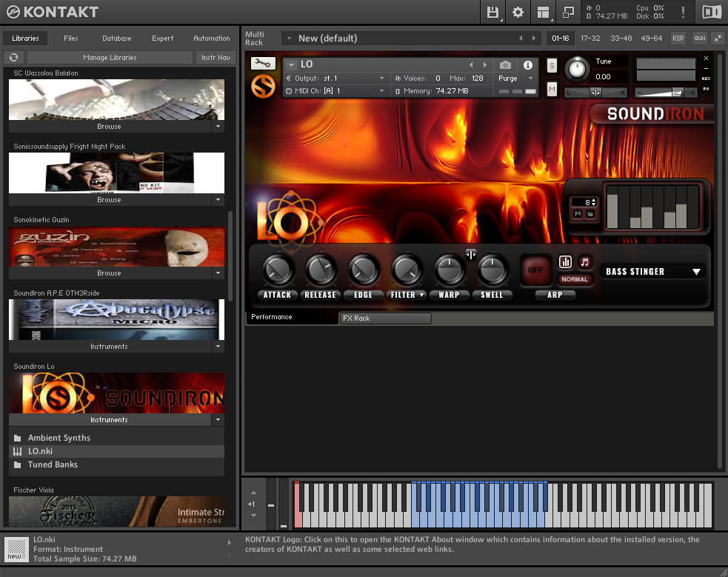Switch to the Database tab
The width and height of the screenshot is (728, 577).
pyautogui.click(x=116, y=38)
